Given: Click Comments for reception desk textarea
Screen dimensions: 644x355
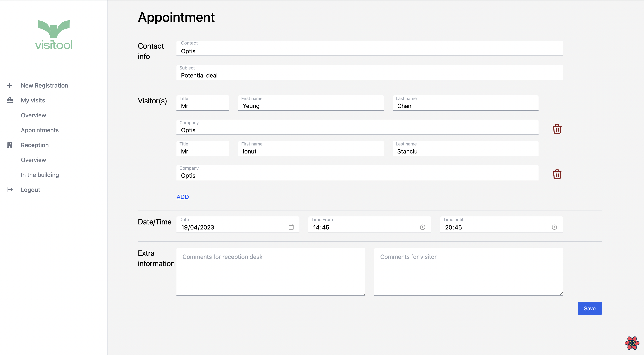Looking at the screenshot, I should pyautogui.click(x=271, y=272).
